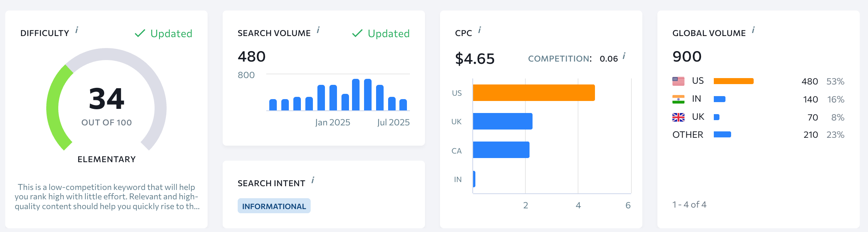
Task: Click the Updated status in Search Volume card
Action: click(381, 33)
